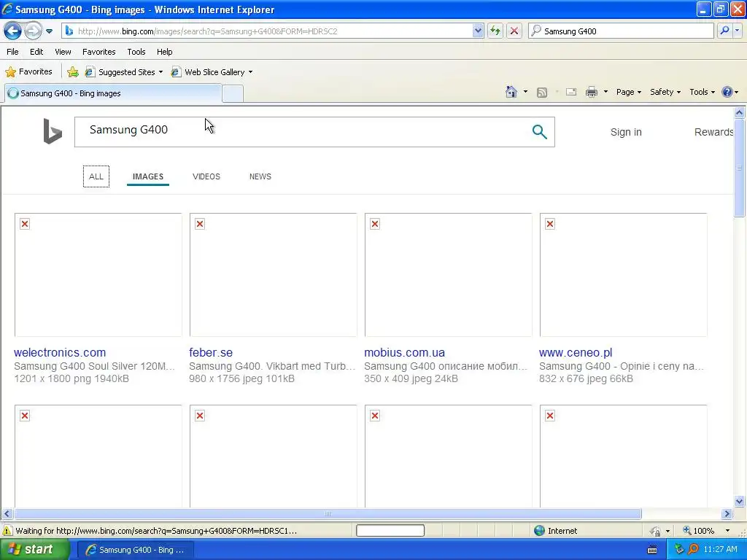
Task: Open Web Slice Gallery dropdown
Action: [x=212, y=72]
